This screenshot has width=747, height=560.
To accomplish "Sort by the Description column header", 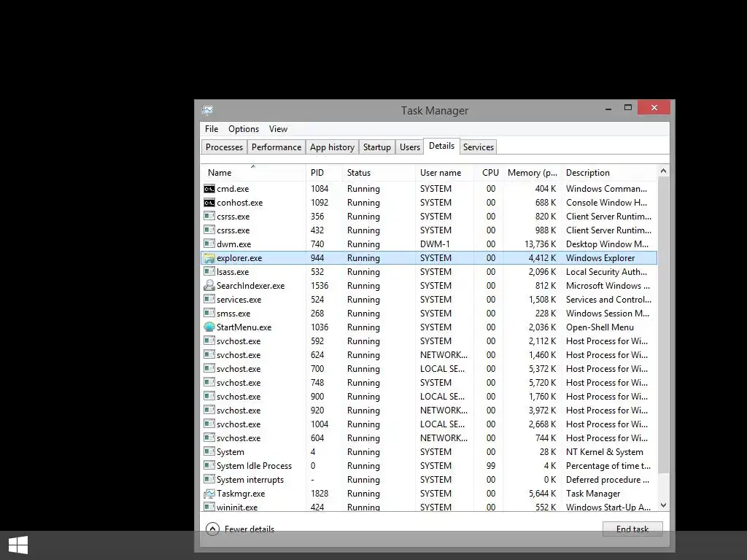I will click(609, 173).
